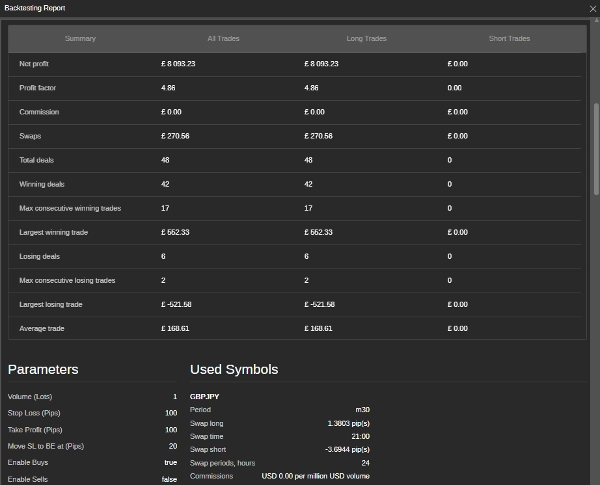This screenshot has width=600, height=485.
Task: Click All Trades Swaps value £270.56
Action: click(x=181, y=136)
